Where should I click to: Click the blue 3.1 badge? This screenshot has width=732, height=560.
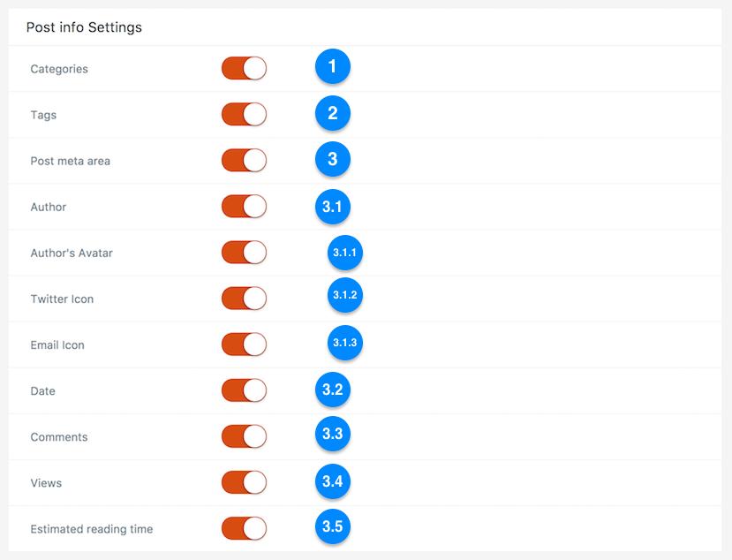[332, 207]
